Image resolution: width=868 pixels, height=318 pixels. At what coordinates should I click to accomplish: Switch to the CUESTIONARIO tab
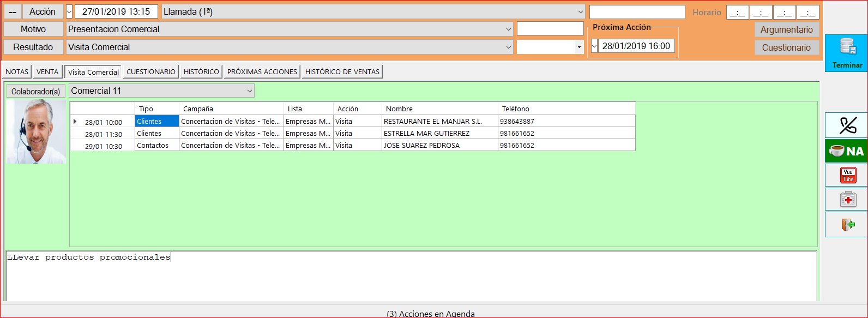pyautogui.click(x=151, y=71)
